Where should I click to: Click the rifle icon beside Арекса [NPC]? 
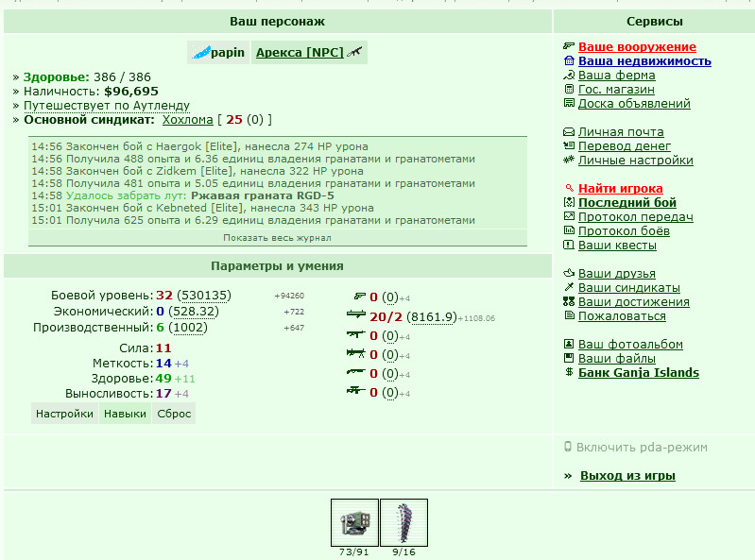pyautogui.click(x=354, y=52)
